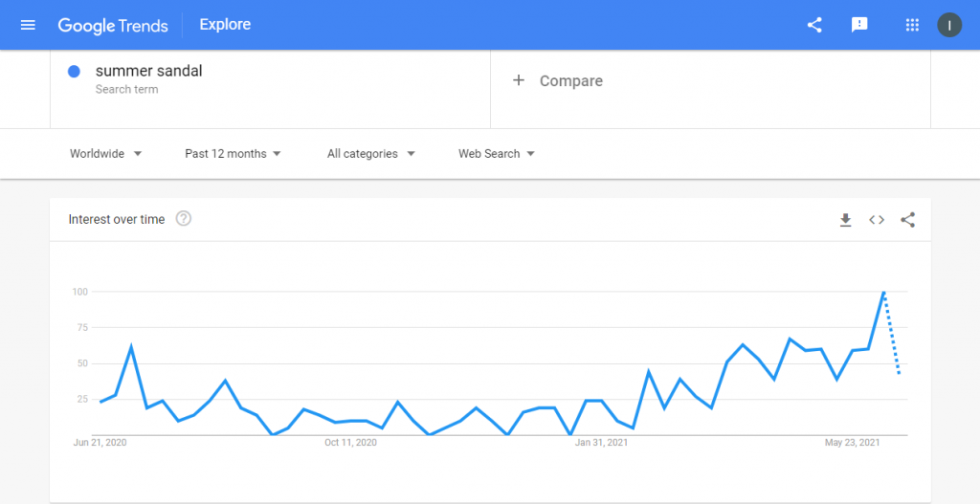The width and height of the screenshot is (980, 504).
Task: Open the Google apps grid
Action: point(912,25)
